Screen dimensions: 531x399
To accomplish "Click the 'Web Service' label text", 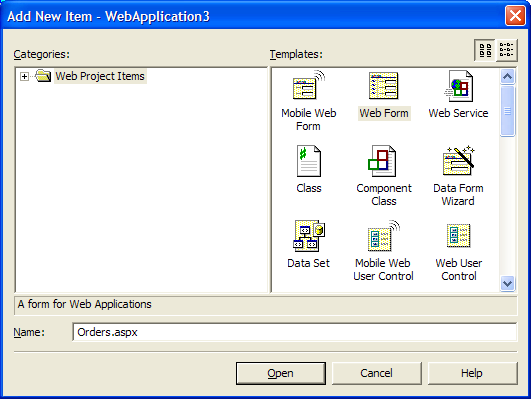I will pyautogui.click(x=459, y=113).
